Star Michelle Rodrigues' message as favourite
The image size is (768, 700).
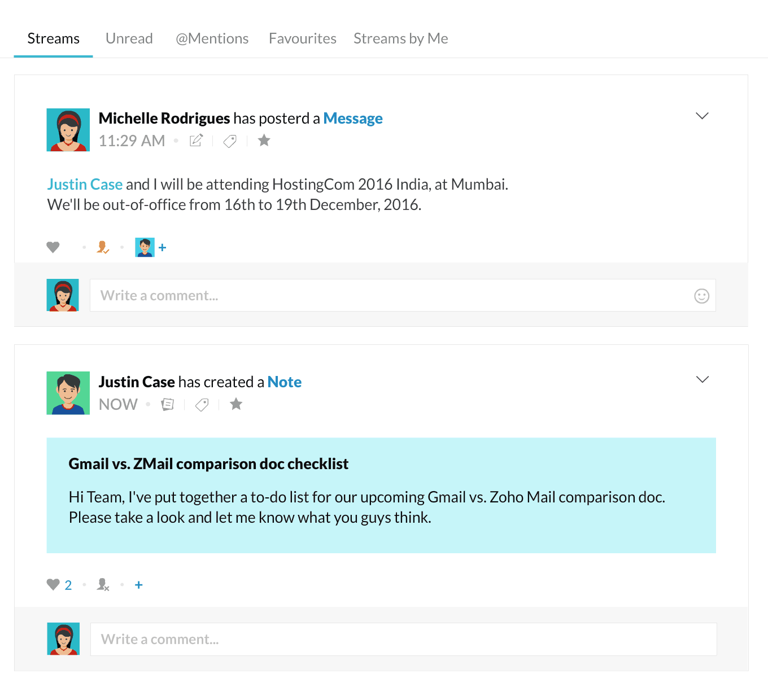click(264, 140)
